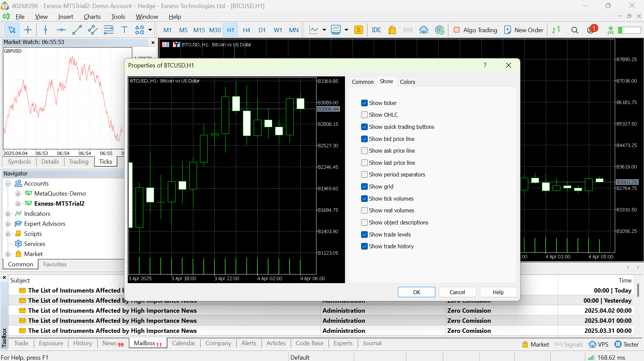Toggle Show bid price line
644x361 pixels.
364,139
